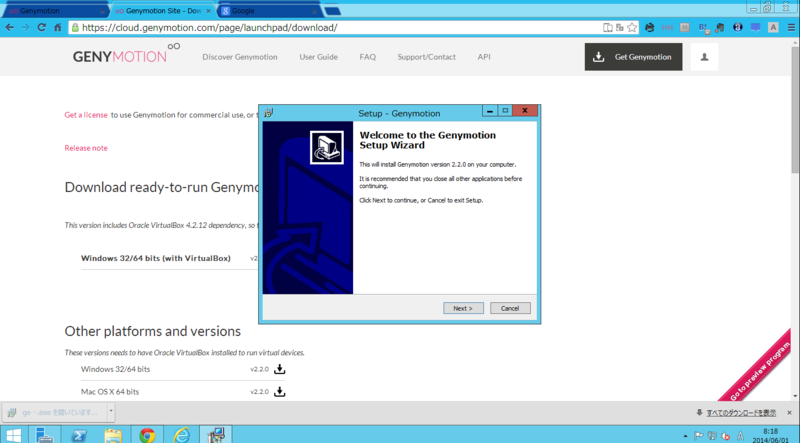
Task: Open Server Manager from the taskbar
Action: [x=45, y=435]
